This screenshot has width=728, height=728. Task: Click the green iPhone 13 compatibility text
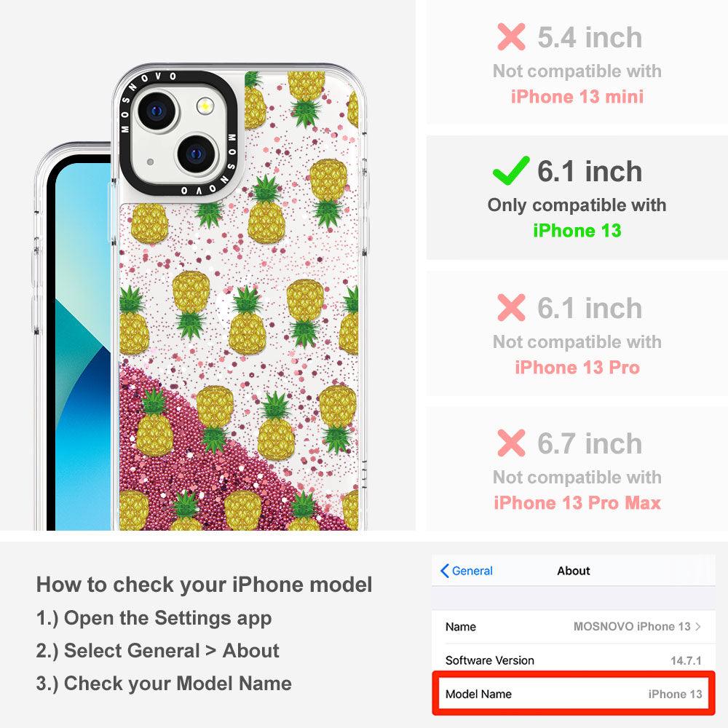577,230
